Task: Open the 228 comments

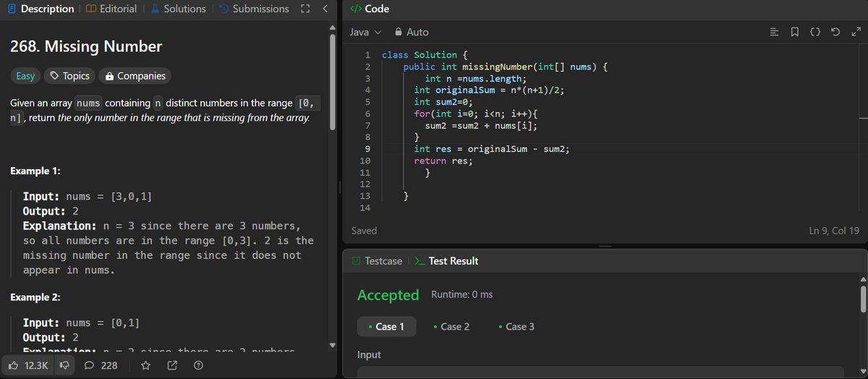Action: (101, 365)
